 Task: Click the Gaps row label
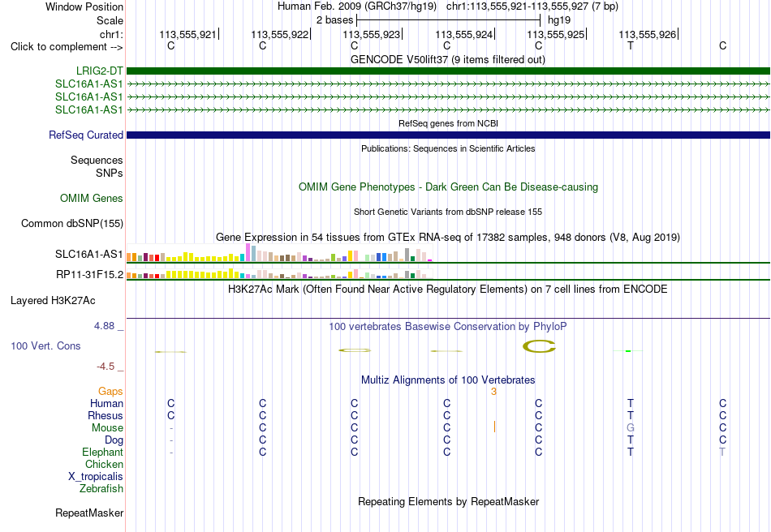(x=110, y=392)
